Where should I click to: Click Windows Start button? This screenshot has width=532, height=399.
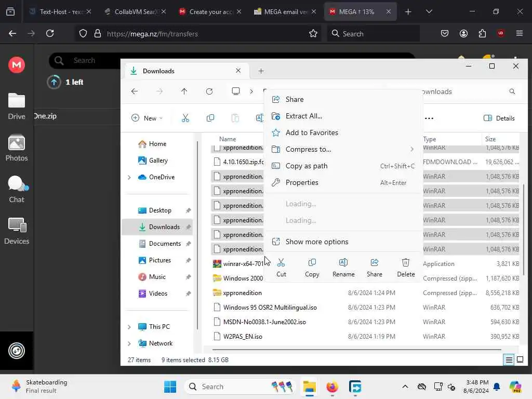click(x=170, y=387)
